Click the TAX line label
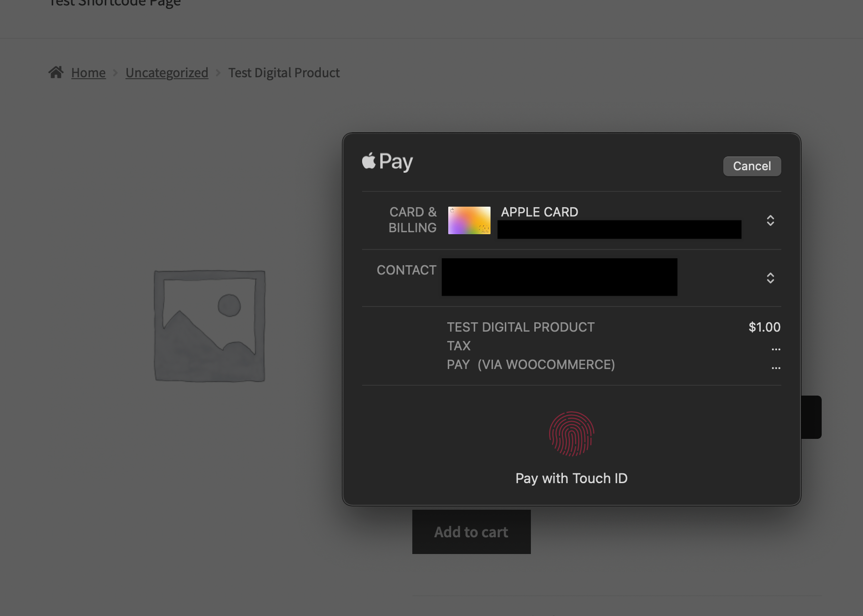This screenshot has height=616, width=863. point(459,346)
